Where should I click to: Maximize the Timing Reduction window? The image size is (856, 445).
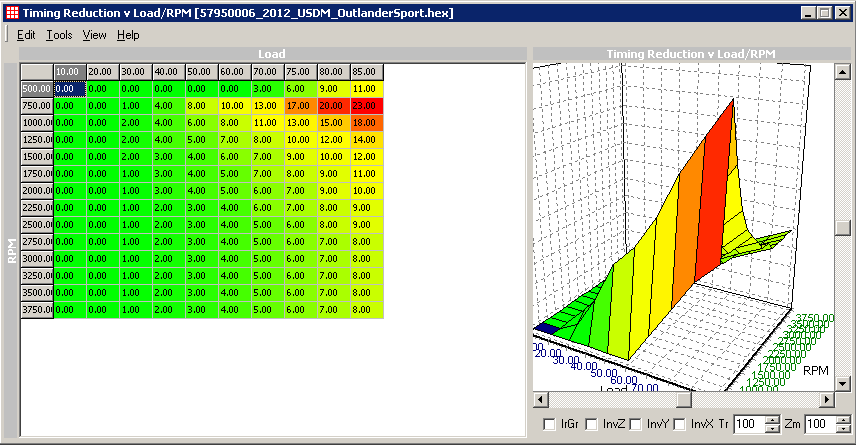(824, 13)
